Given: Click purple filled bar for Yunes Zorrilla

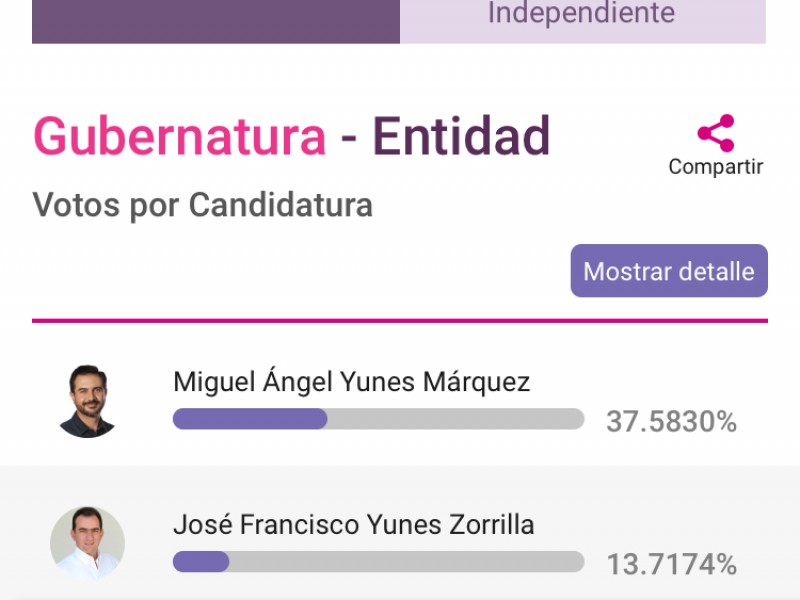Looking at the screenshot, I should [x=201, y=562].
